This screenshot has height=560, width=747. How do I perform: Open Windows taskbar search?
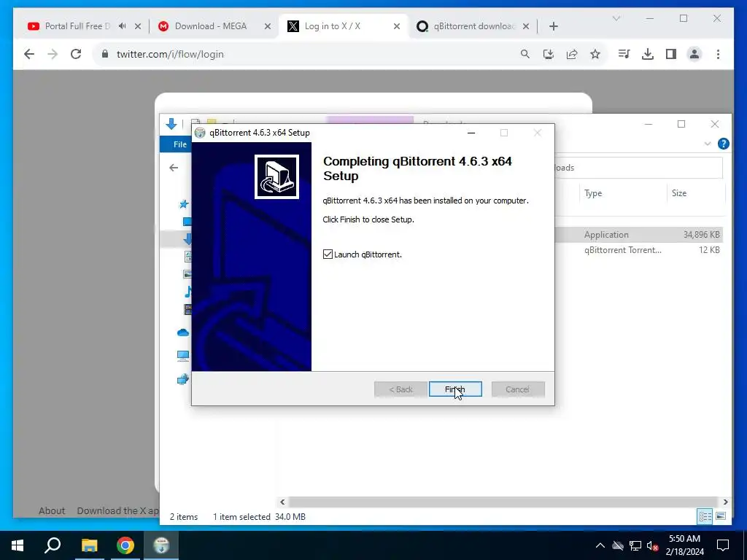53,545
